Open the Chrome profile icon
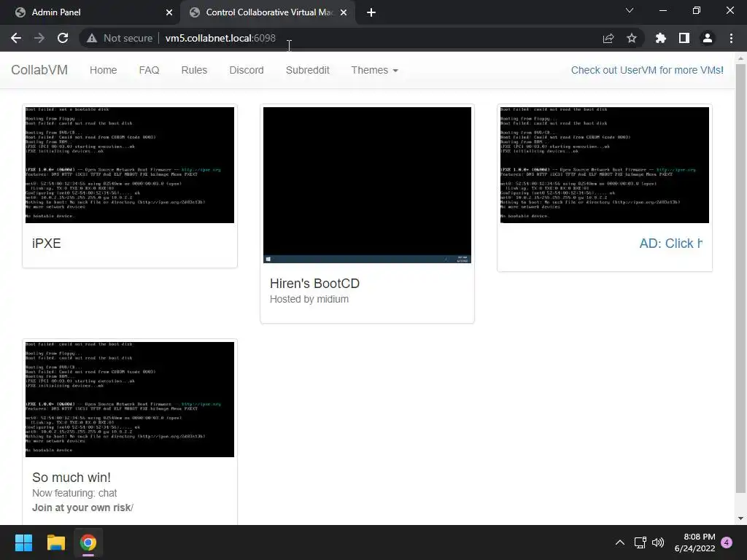 click(708, 38)
